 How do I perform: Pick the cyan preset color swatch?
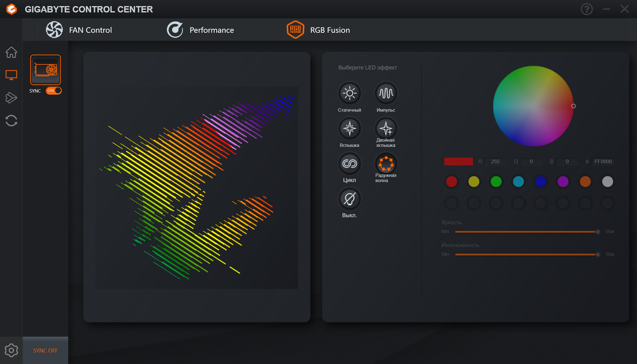click(518, 181)
